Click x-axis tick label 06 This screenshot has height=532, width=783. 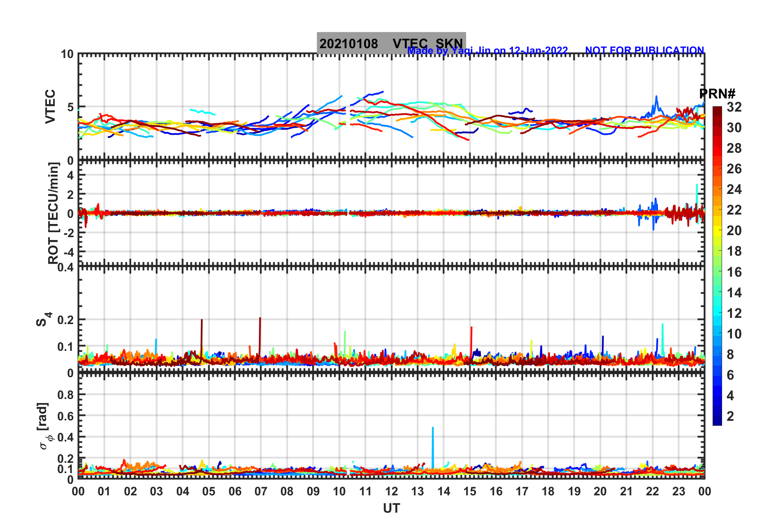(235, 491)
